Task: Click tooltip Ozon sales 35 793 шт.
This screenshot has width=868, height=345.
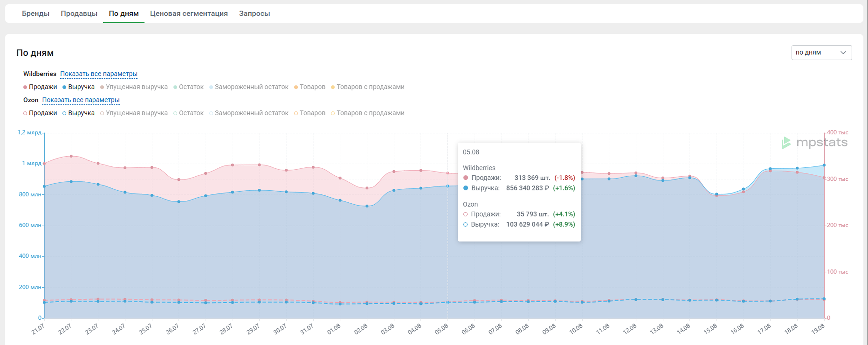Action: [533, 214]
